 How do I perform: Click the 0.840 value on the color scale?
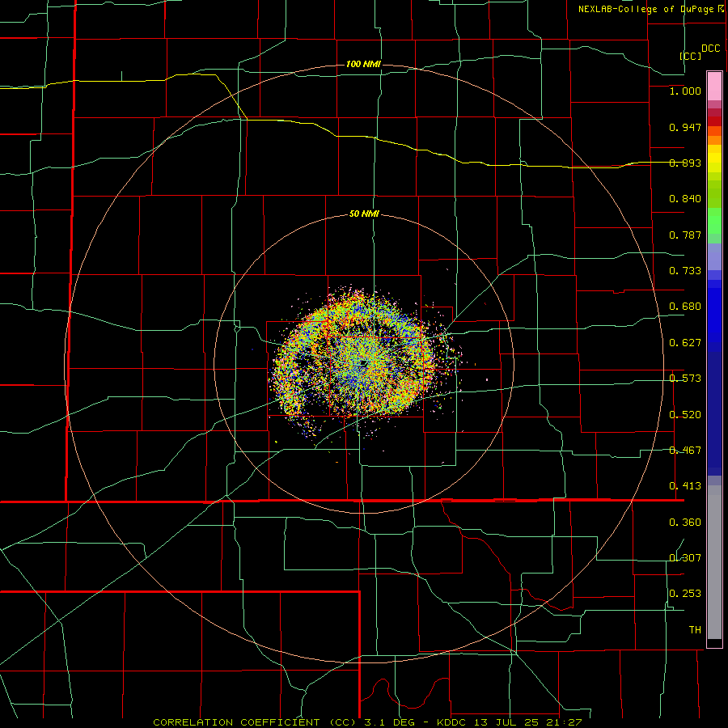click(x=685, y=199)
